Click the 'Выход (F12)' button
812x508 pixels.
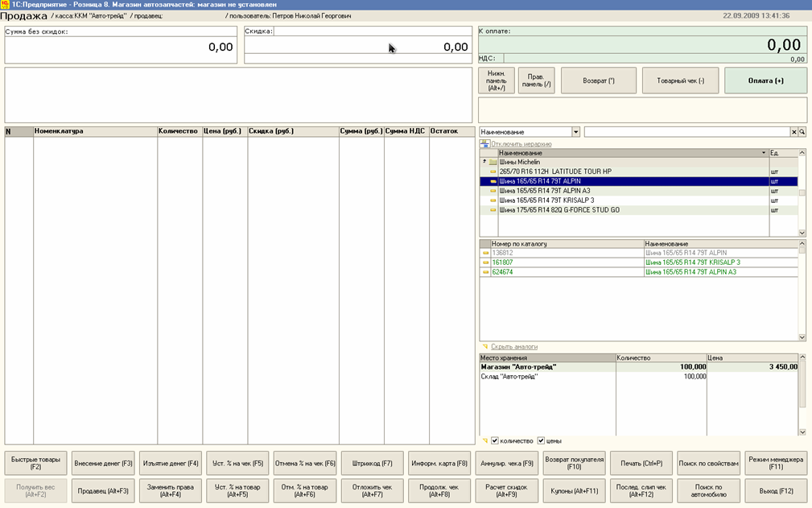tap(776, 490)
